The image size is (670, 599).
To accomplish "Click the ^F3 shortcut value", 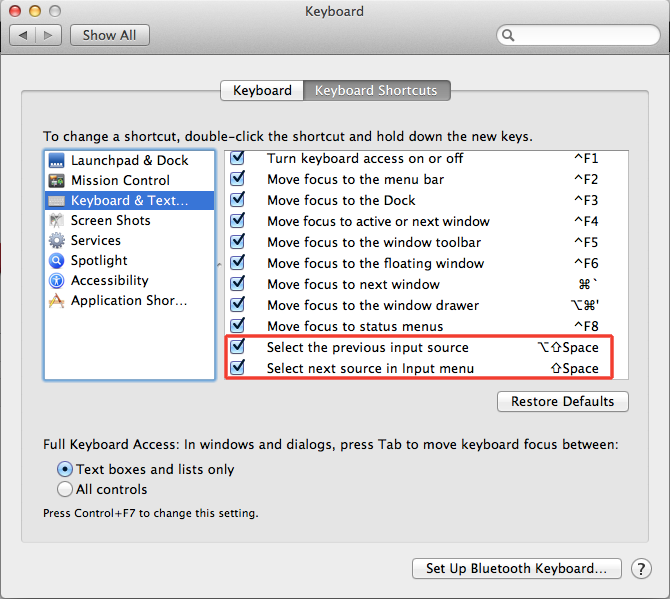I will point(586,200).
